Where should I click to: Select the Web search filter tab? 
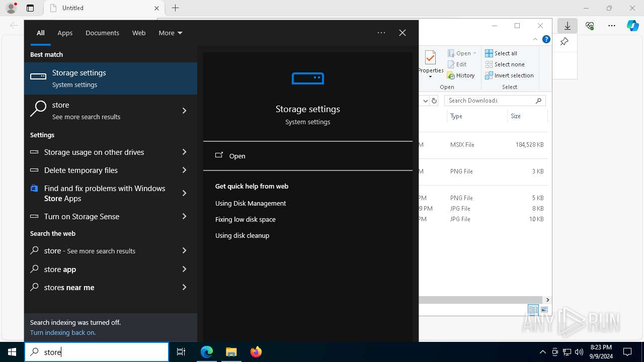(139, 33)
